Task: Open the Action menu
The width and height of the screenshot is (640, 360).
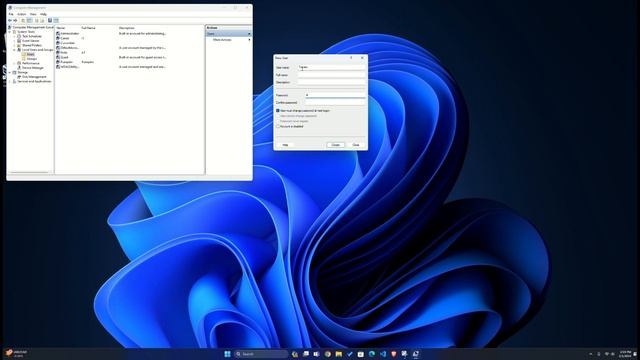Action: click(x=22, y=14)
